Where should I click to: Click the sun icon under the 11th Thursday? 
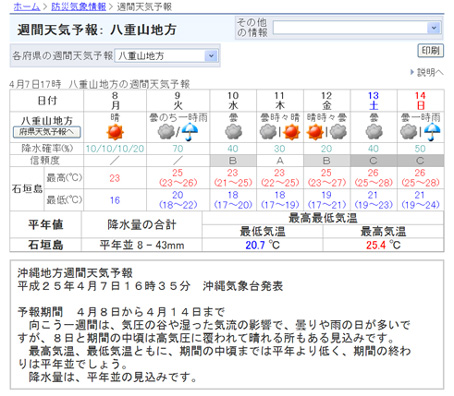[x=291, y=132]
